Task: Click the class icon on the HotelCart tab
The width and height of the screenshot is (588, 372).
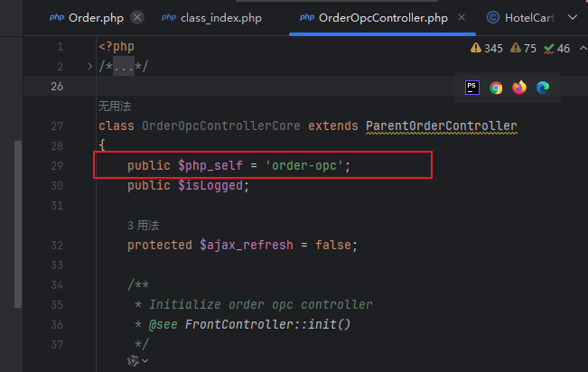Action: [x=493, y=18]
